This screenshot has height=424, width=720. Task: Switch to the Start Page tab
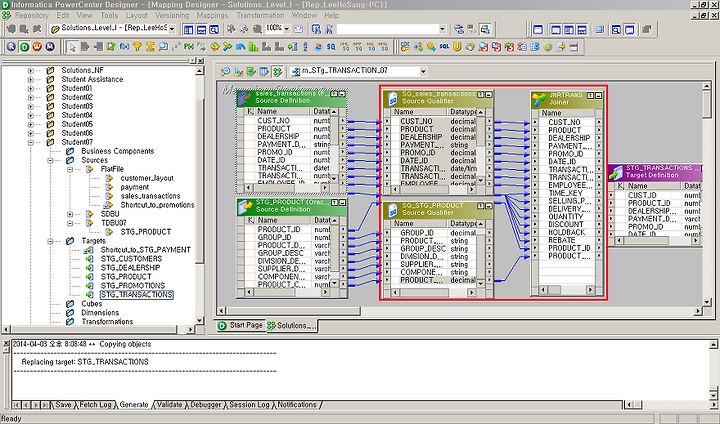tap(240, 325)
